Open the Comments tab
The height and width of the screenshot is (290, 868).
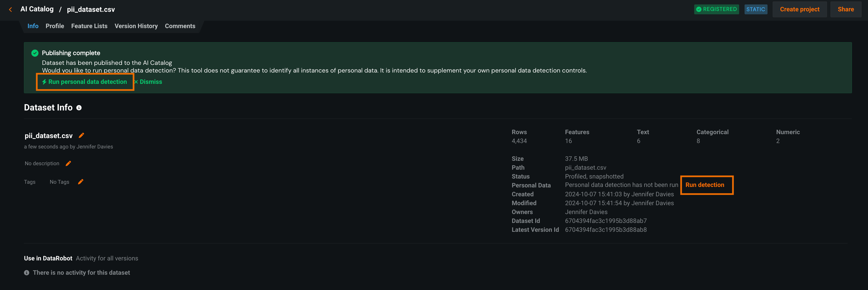tap(180, 26)
